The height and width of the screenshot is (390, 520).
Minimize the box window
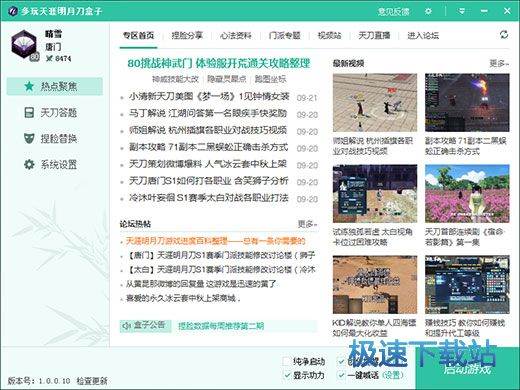(x=484, y=11)
